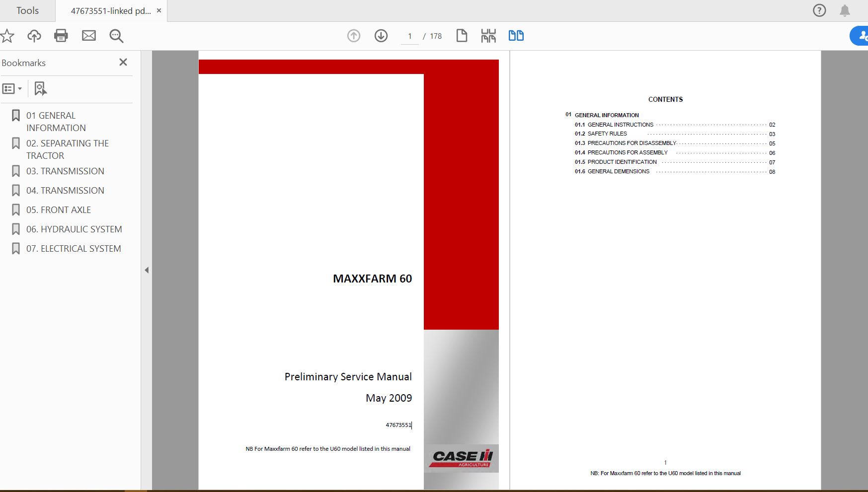The width and height of the screenshot is (868, 492).
Task: Select the Print icon
Action: click(61, 35)
